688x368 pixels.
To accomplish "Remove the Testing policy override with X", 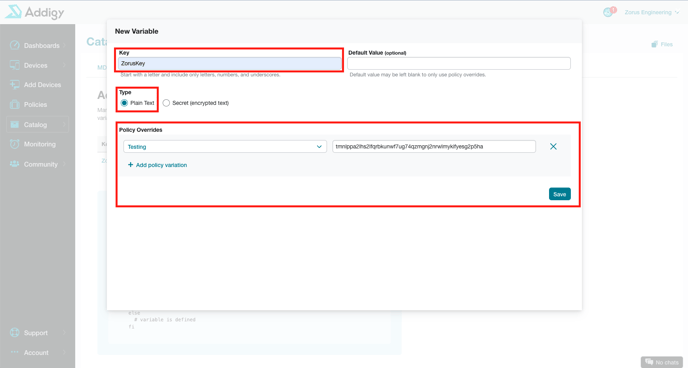I will point(553,146).
